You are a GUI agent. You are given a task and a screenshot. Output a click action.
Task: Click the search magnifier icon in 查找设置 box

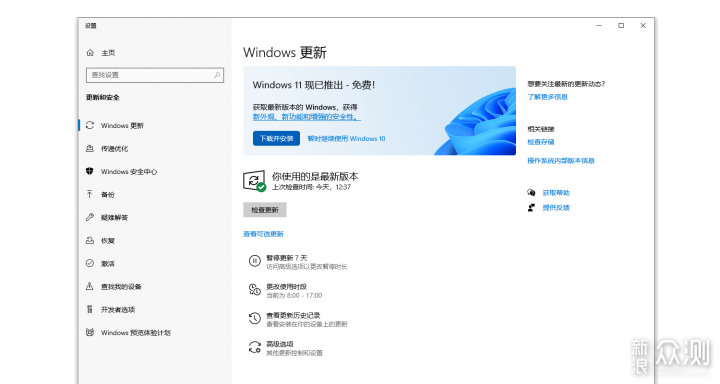[x=217, y=75]
